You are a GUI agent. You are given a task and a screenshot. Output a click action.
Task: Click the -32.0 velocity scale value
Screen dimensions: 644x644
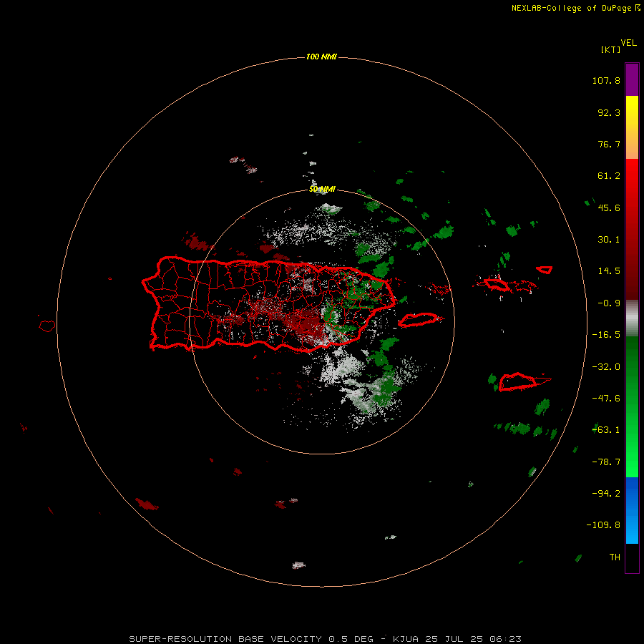[x=606, y=367]
